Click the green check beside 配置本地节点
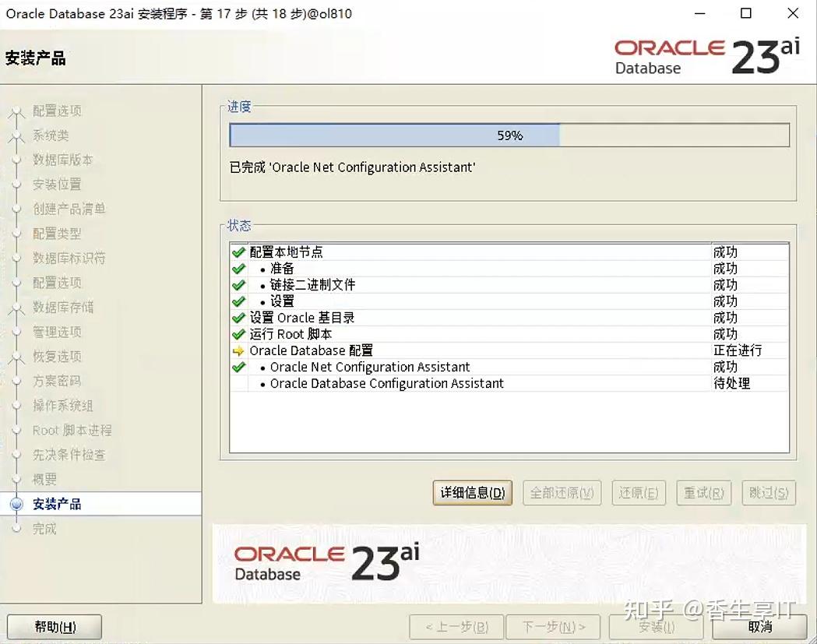Viewport: 817px width, 644px height. coord(238,252)
